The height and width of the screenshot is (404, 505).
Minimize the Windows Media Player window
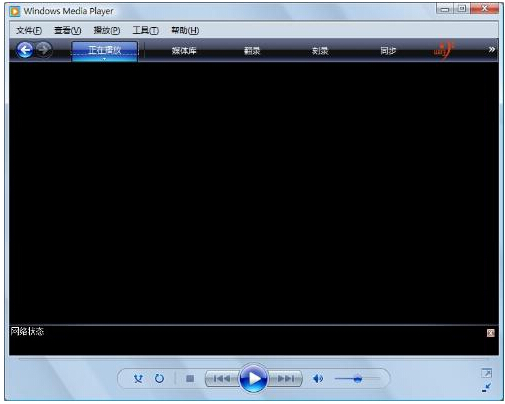445,9
